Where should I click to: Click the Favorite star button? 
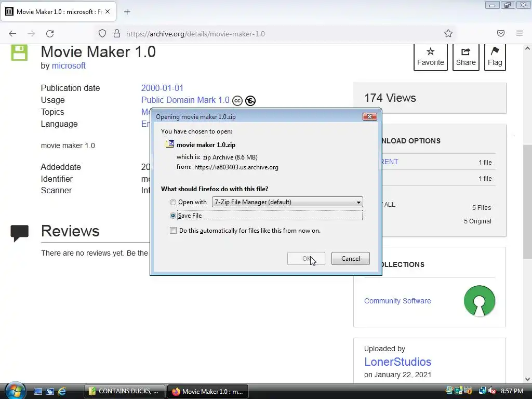(431, 57)
